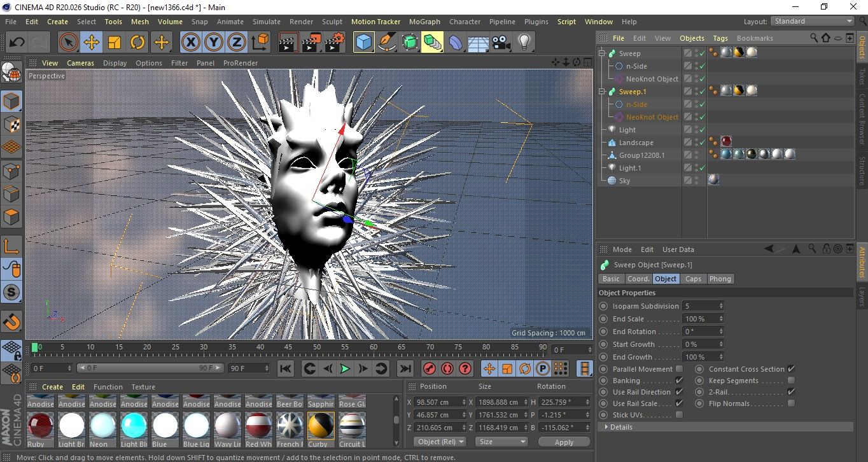
Task: Open Edit Render Settings icon
Action: point(334,43)
